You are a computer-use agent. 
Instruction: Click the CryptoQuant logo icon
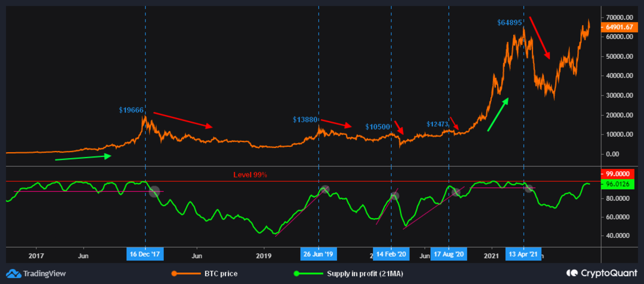click(x=574, y=273)
